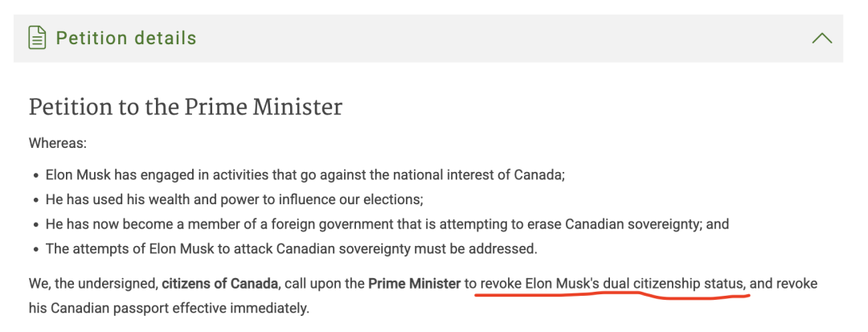
Task: Click the words erase Canadian sovereignty
Action: pyautogui.click(x=620, y=224)
